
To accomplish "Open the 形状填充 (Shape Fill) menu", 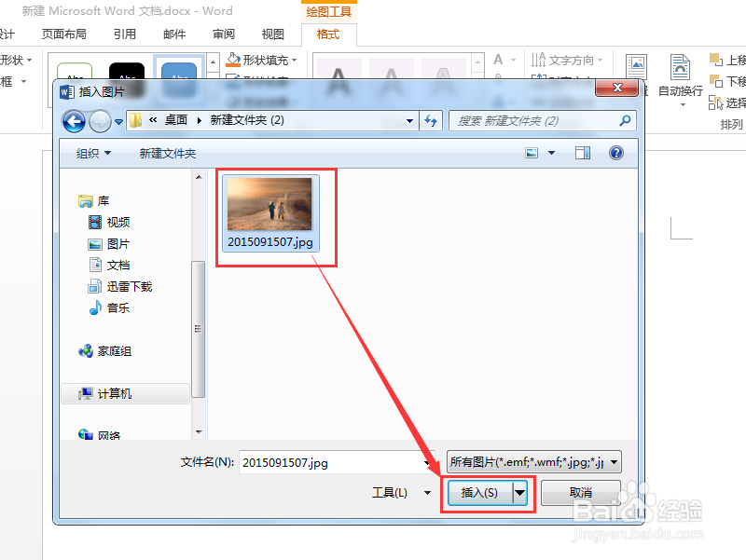I will [x=262, y=59].
